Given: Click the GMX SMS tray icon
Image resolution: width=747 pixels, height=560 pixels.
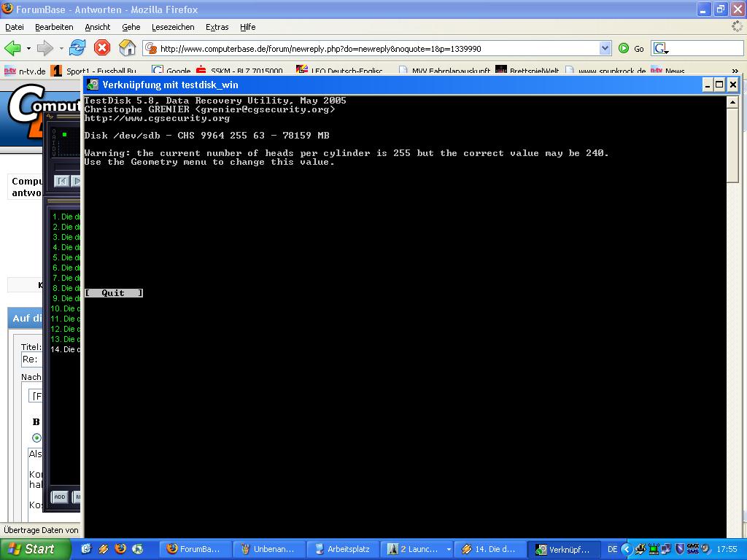Looking at the screenshot, I should 693,548.
